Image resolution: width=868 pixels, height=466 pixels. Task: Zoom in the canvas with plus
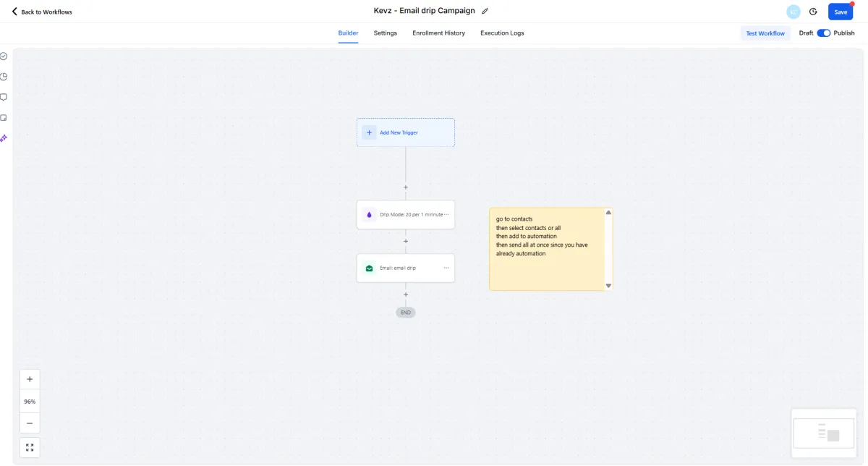click(x=30, y=379)
